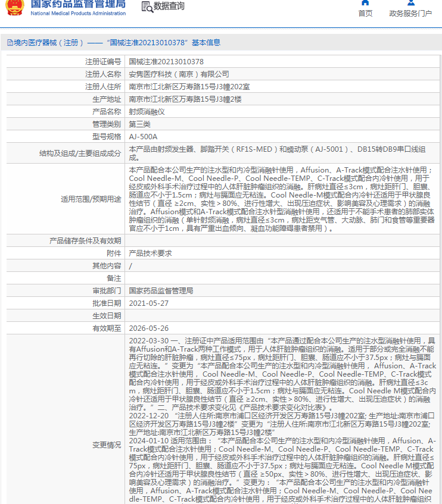Click the 有效期至 label
Screen dimensions: 442x504
pos(107,328)
